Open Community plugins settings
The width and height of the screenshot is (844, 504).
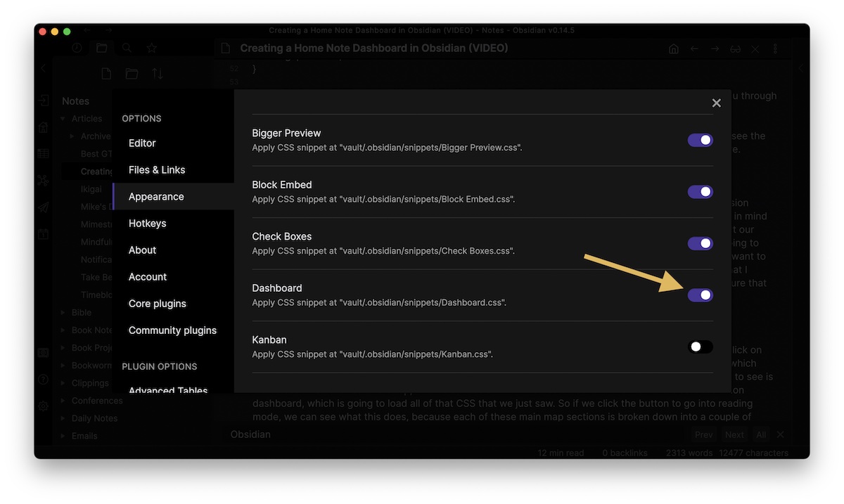coord(173,330)
